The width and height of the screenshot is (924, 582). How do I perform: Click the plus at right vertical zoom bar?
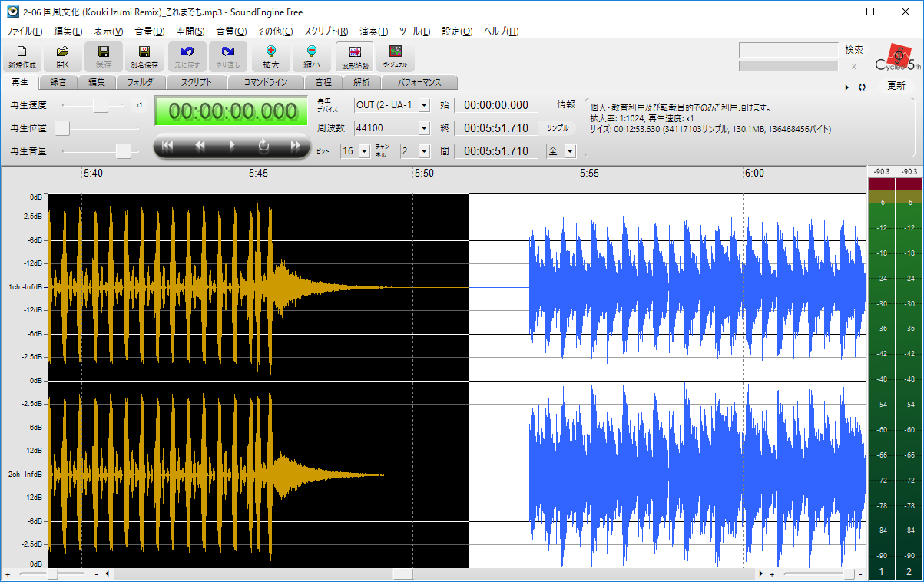[x=772, y=574]
